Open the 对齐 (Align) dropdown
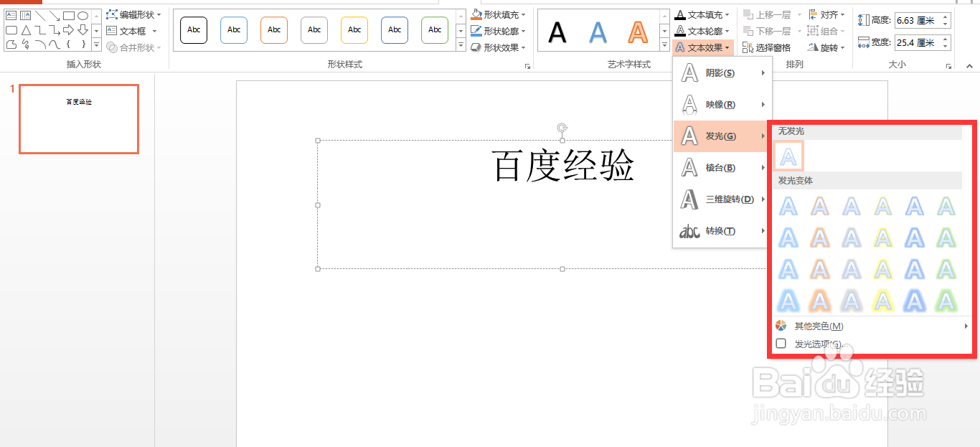Screen dimensions: 980x447 (826, 14)
